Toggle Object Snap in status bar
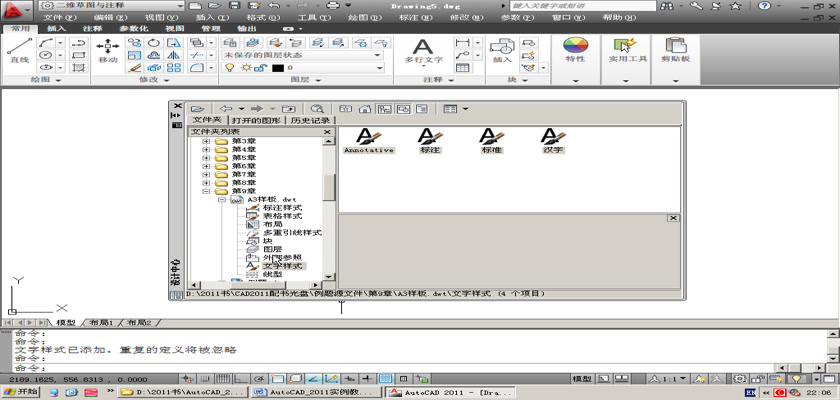Image resolution: width=840 pixels, height=400 pixels. (x=277, y=379)
